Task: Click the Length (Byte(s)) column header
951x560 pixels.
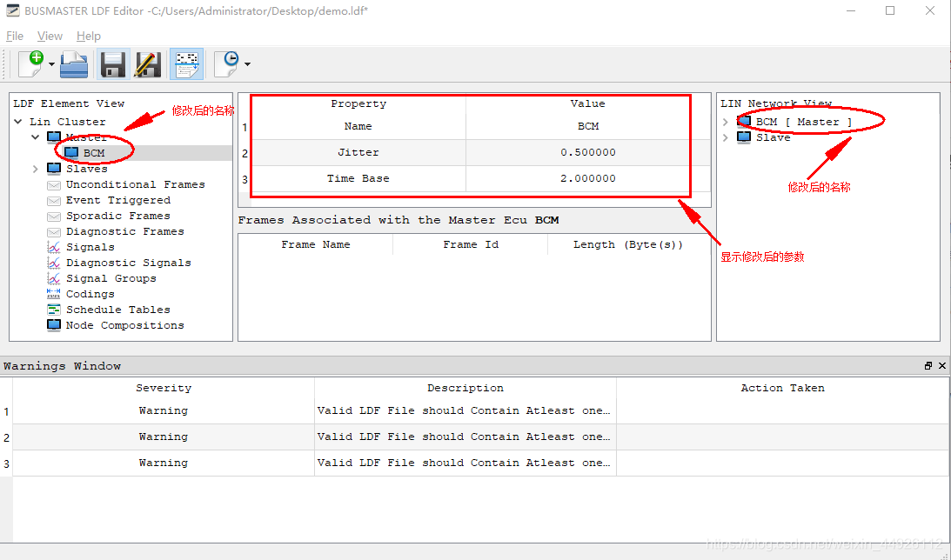Action: coord(628,245)
